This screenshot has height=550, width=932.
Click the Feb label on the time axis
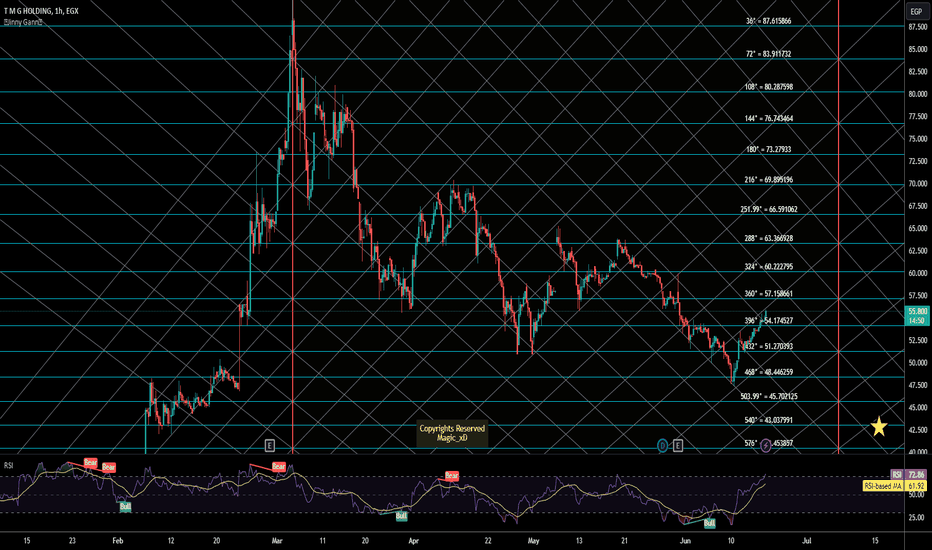click(x=118, y=541)
